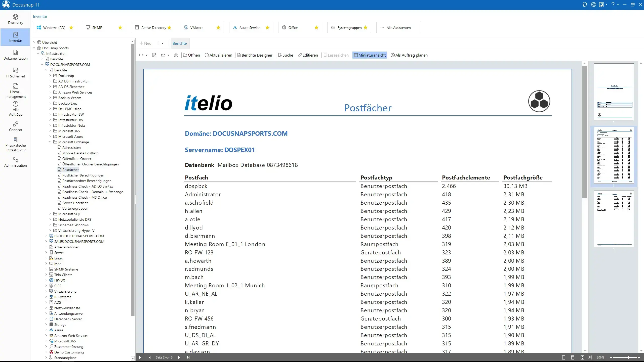Select the Berichte tab
644x362 pixels.
point(180,43)
